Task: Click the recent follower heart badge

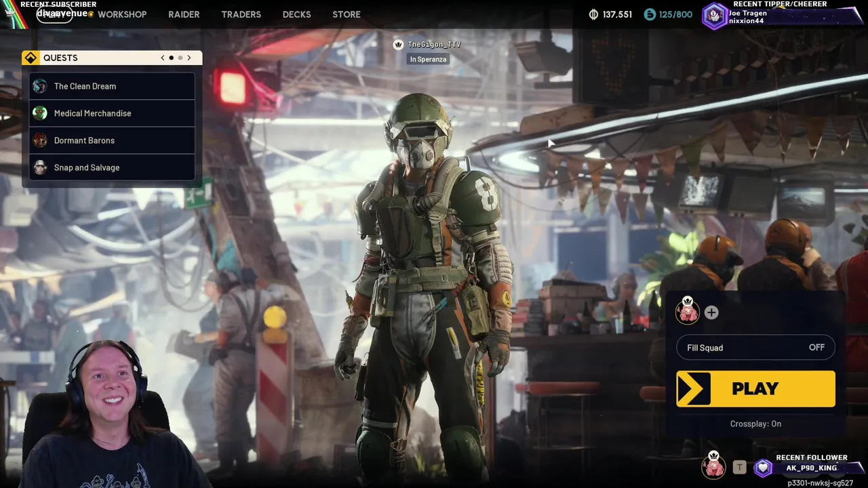Action: [x=764, y=468]
